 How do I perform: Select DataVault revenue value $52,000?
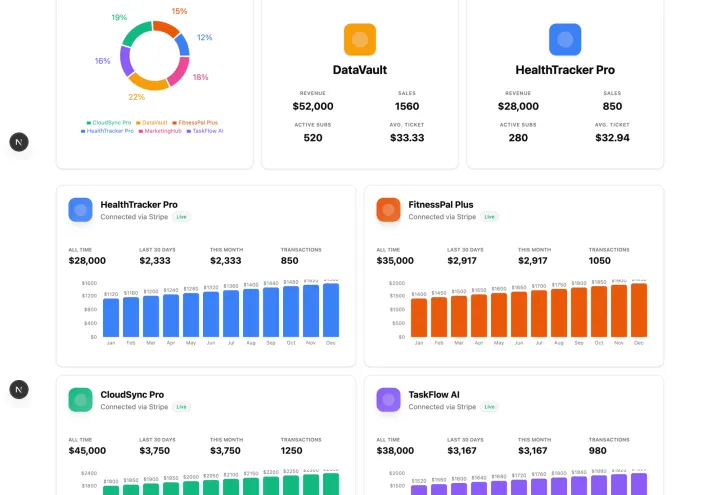313,107
